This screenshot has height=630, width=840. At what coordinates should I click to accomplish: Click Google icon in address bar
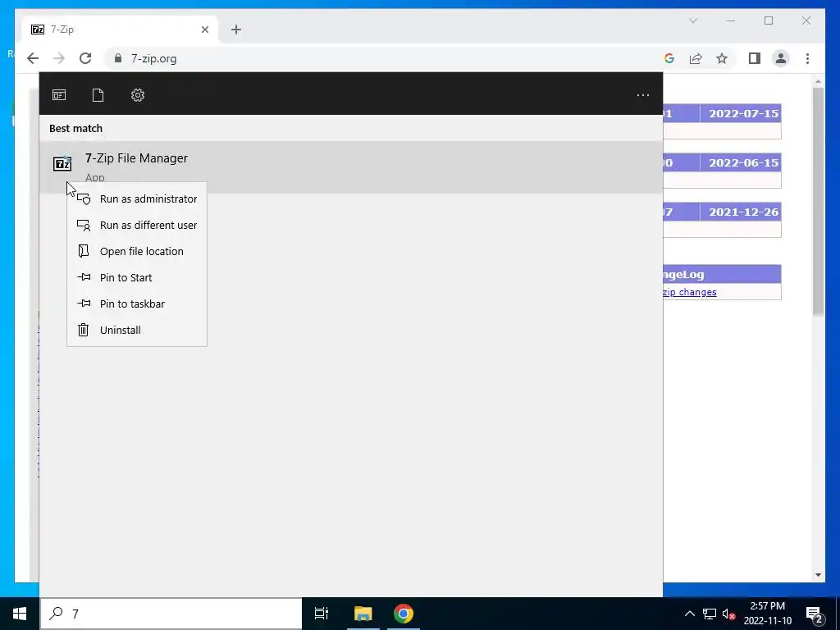coord(669,58)
